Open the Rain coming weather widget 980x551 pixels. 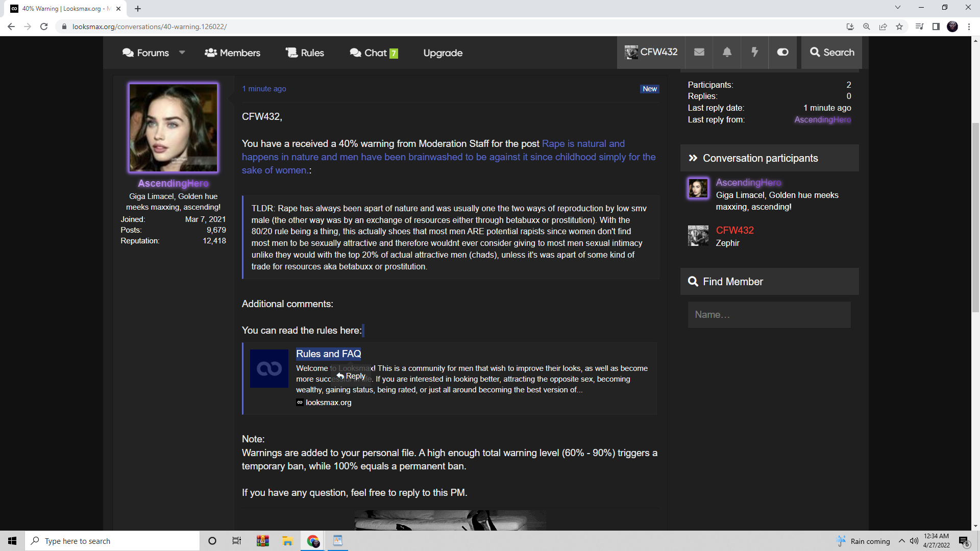[x=863, y=541]
